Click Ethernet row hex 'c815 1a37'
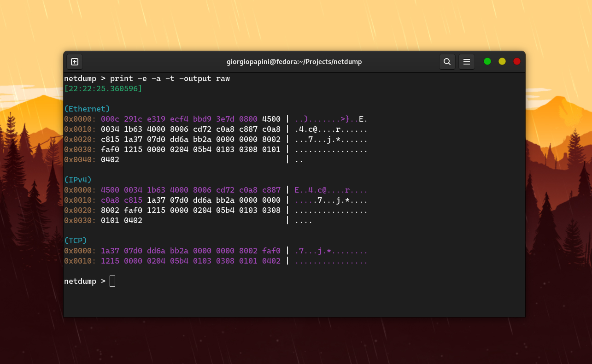Screen dimensions: 592x364 pyautogui.click(x=122, y=139)
